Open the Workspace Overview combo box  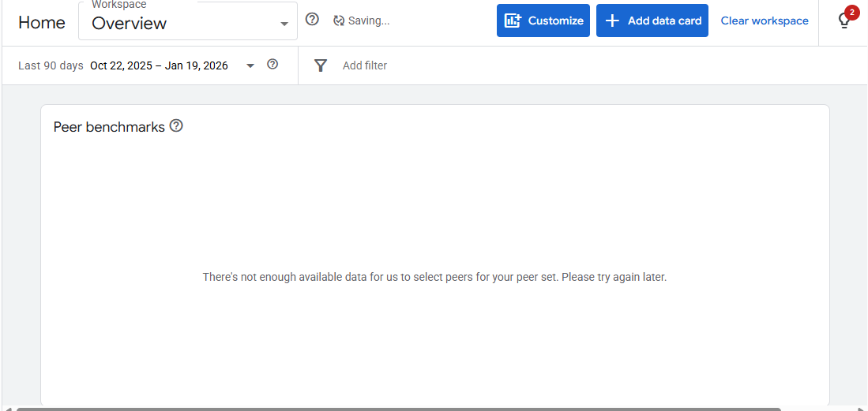tap(178, 23)
